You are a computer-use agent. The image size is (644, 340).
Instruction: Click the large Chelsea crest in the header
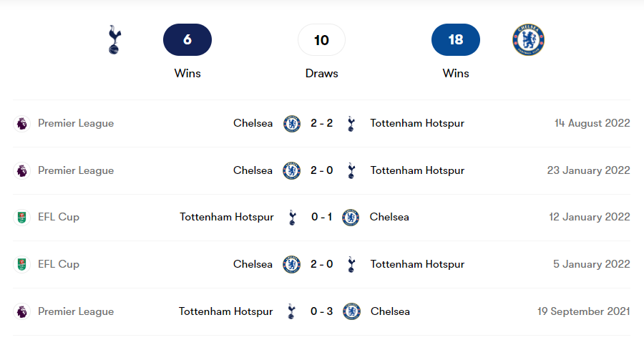(x=528, y=40)
